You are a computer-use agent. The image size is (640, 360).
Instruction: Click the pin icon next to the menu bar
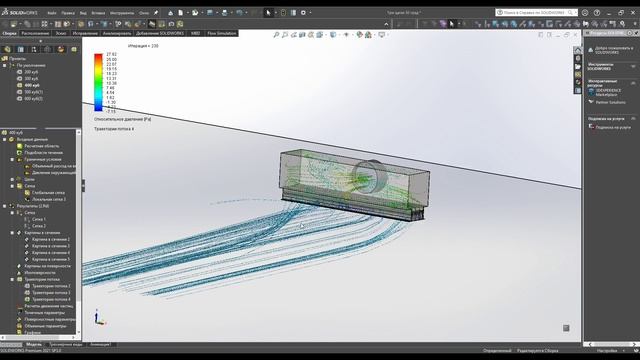pyautogui.click(x=156, y=13)
